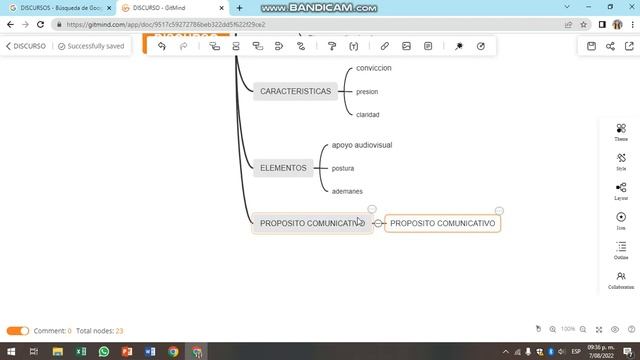
Task: Select the CARACTERISTICAS node
Action: click(296, 91)
